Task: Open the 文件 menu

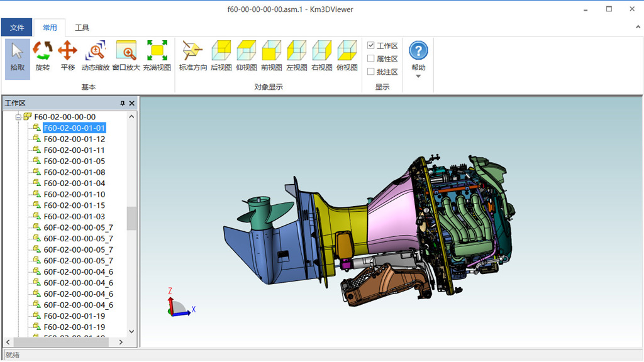Action: [x=17, y=27]
